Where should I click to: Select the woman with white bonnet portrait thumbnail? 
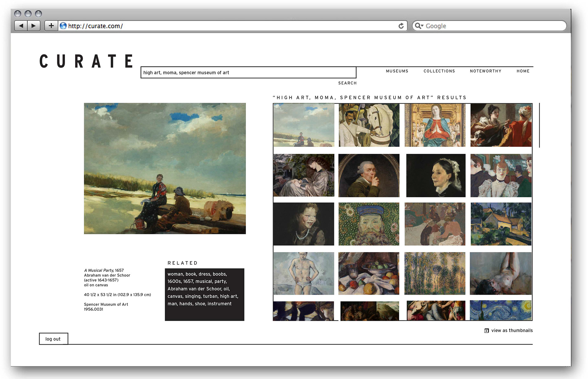pyautogui.click(x=436, y=175)
